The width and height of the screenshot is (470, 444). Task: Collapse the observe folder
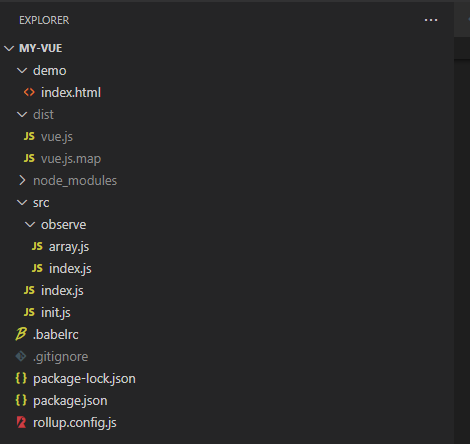coord(30,224)
